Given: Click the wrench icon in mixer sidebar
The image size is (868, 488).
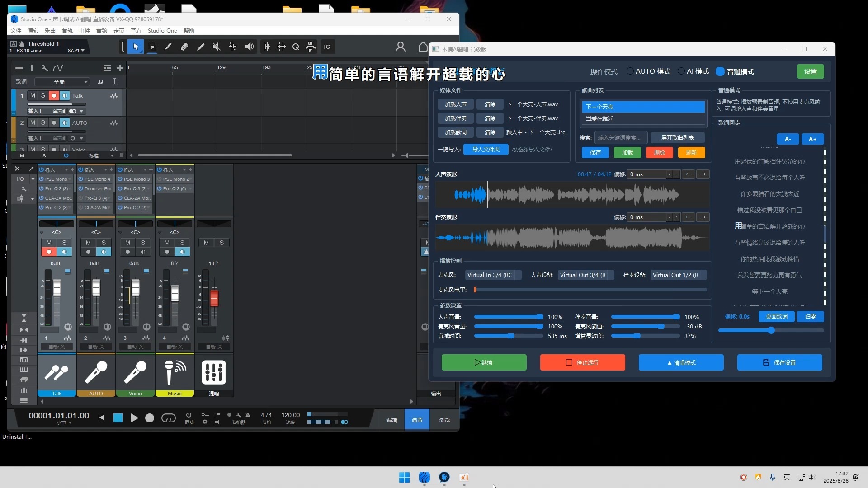Looking at the screenshot, I should (24, 189).
